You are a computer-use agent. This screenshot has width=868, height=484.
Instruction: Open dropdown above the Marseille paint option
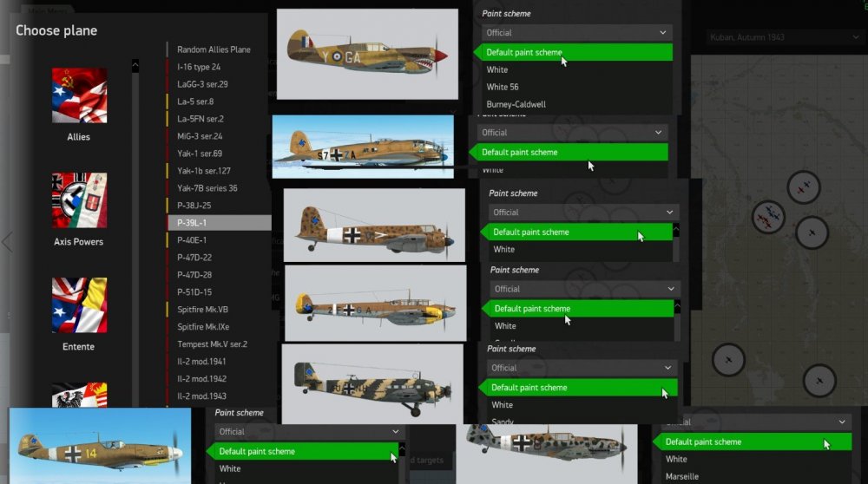[756, 422]
